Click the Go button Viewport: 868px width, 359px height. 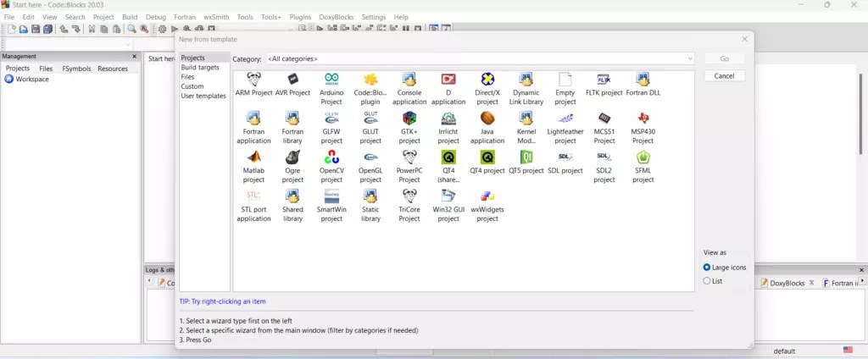point(724,58)
